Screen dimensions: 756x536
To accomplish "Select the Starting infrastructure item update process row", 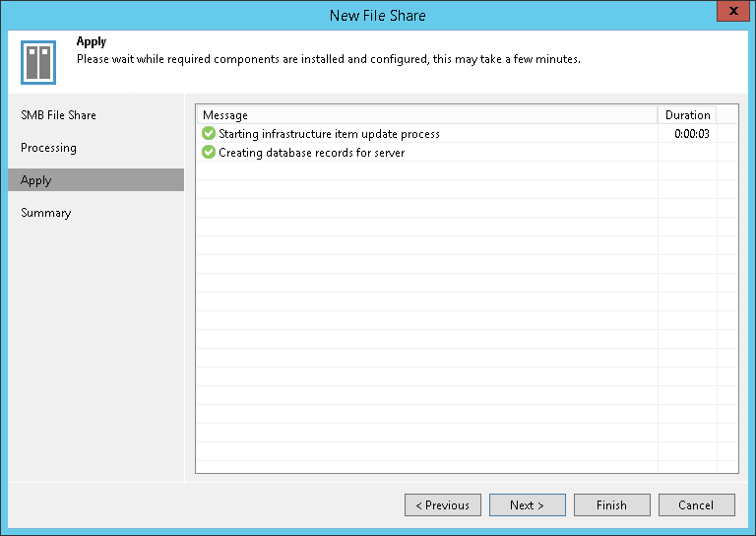I will pos(329,134).
